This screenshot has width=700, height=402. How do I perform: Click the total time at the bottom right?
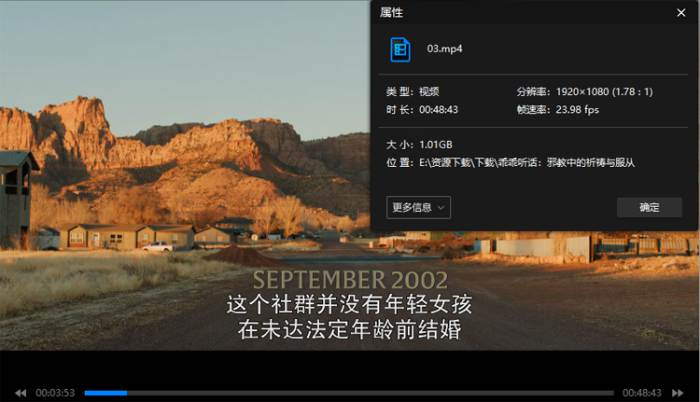click(x=642, y=393)
